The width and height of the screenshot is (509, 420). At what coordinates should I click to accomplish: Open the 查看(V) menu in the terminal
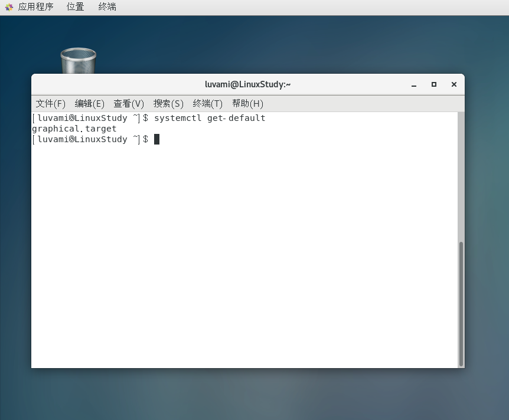pyautogui.click(x=128, y=103)
